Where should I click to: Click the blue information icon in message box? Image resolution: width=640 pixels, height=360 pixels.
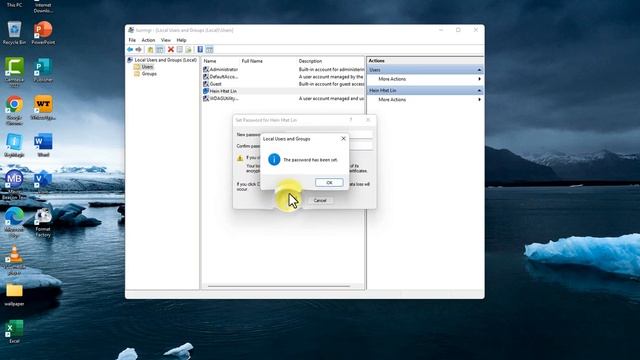click(x=274, y=160)
